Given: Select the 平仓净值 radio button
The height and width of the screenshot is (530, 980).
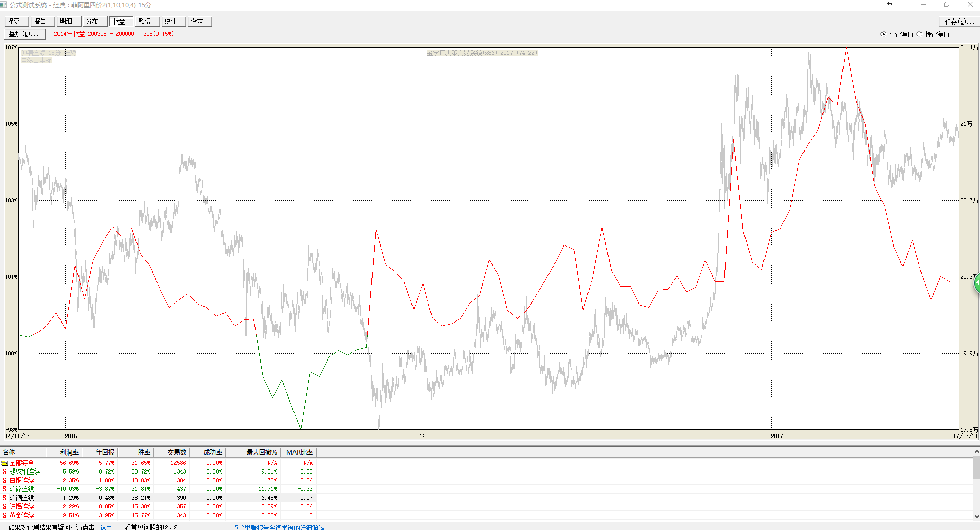Looking at the screenshot, I should pyautogui.click(x=883, y=34).
